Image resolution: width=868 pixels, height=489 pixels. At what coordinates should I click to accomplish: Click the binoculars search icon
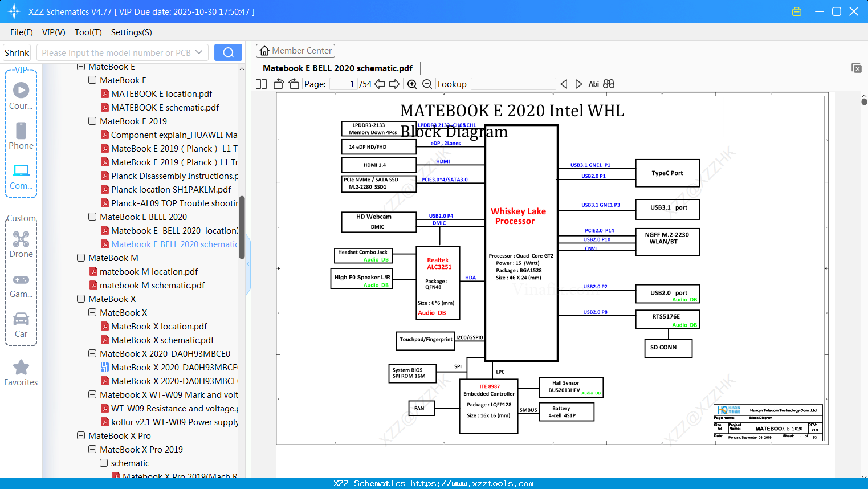(x=609, y=84)
